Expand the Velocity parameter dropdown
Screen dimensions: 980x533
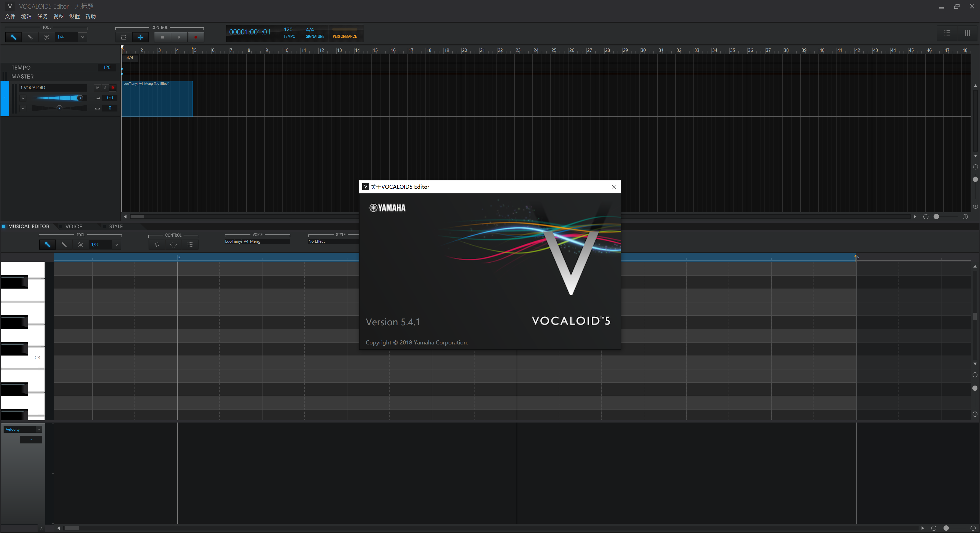click(39, 430)
